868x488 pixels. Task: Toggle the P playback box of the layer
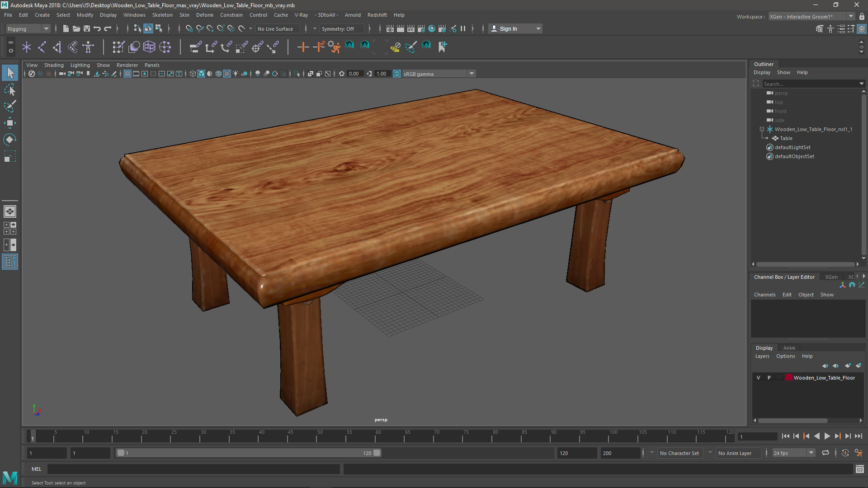769,378
